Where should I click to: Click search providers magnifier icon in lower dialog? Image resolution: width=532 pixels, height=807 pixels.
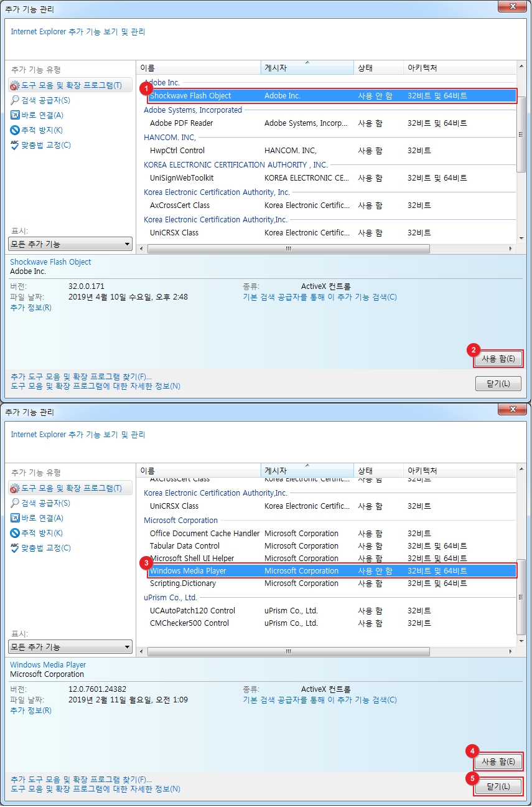click(x=16, y=503)
